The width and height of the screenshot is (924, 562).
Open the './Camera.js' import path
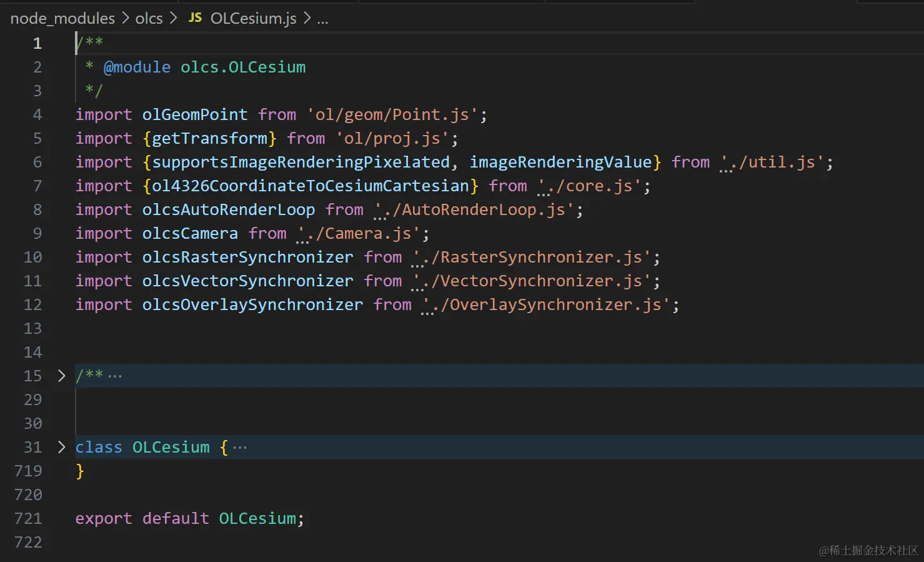point(359,234)
